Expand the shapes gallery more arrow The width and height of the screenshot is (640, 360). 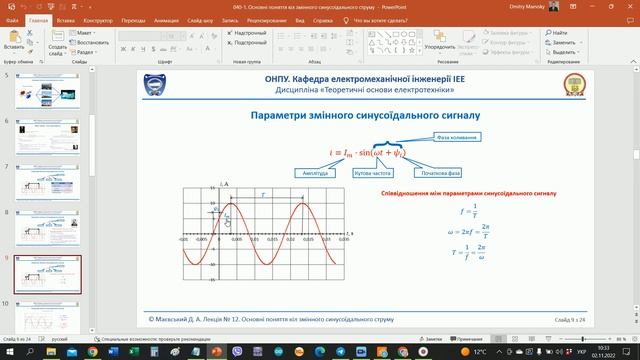click(x=420, y=51)
